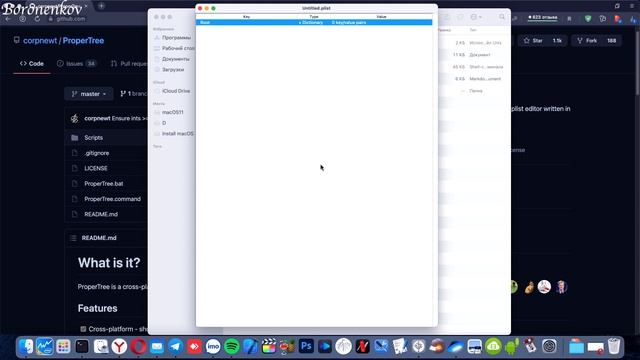
Task: Open the Trash in the Dock
Action: tap(614, 347)
